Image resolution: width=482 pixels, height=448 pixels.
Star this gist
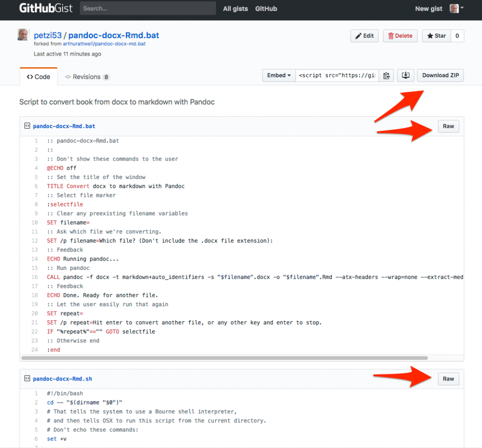(436, 36)
